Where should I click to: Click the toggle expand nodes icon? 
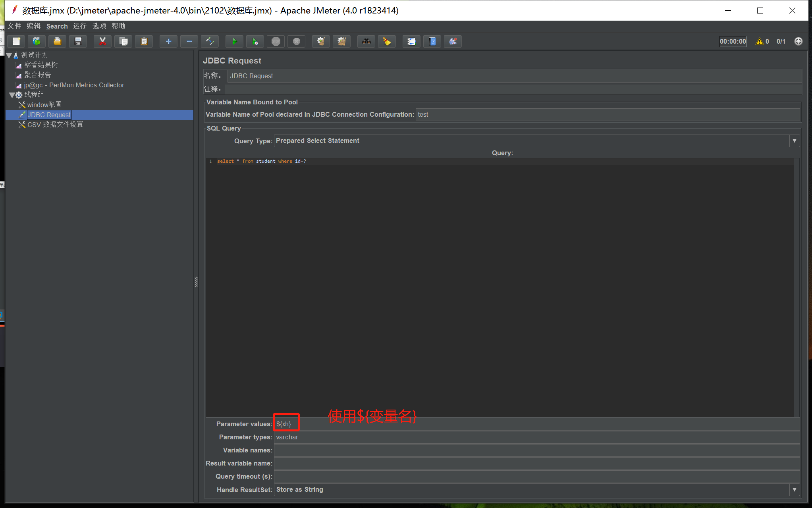(210, 41)
